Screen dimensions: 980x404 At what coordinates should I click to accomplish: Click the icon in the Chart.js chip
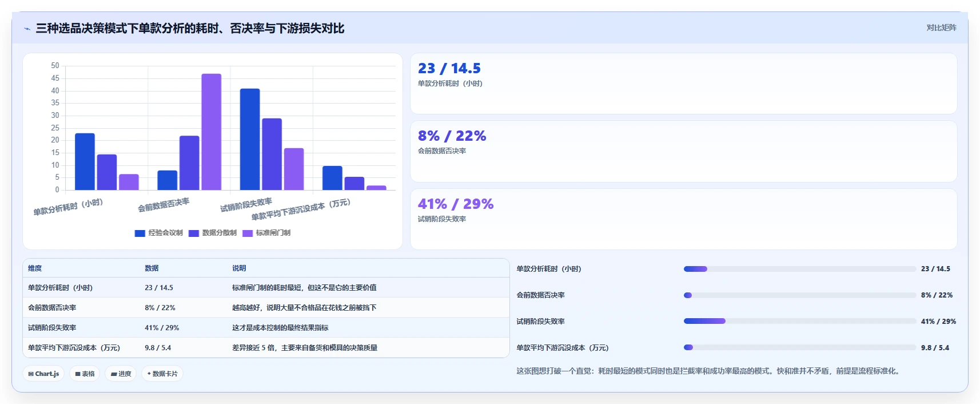[x=31, y=374]
